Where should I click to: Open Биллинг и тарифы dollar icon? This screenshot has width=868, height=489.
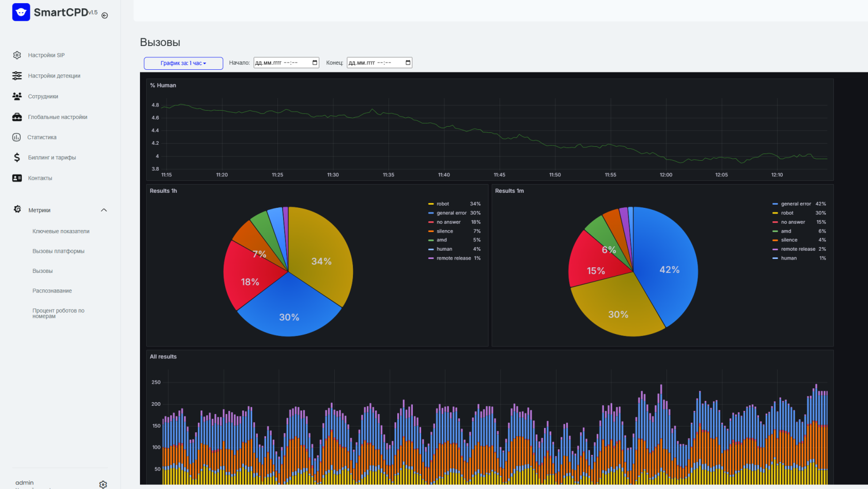click(17, 157)
